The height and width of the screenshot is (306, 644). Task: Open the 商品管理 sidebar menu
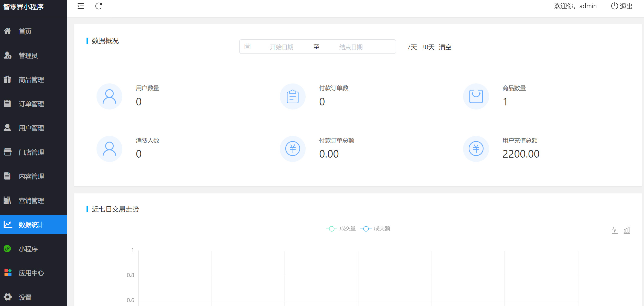pos(31,80)
